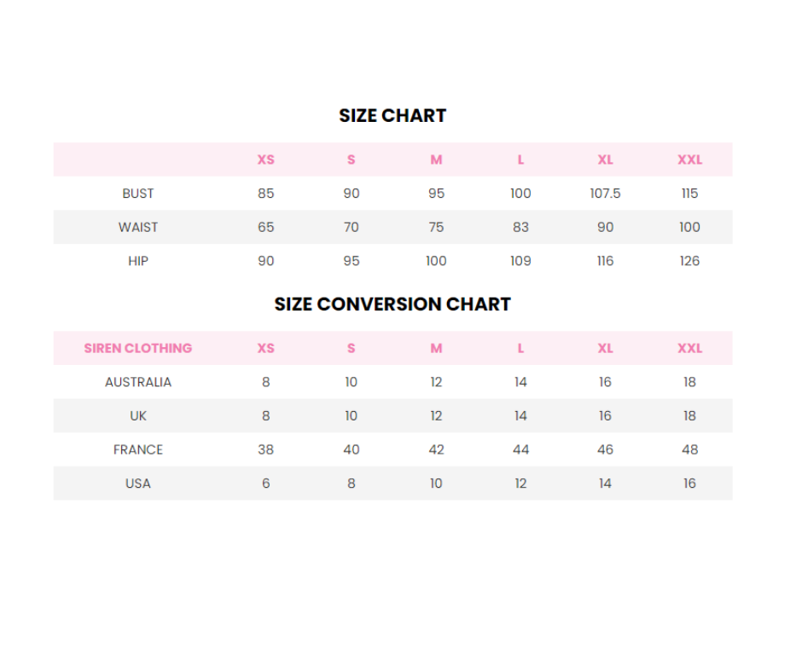Click the USA size 6 cell

point(265,484)
